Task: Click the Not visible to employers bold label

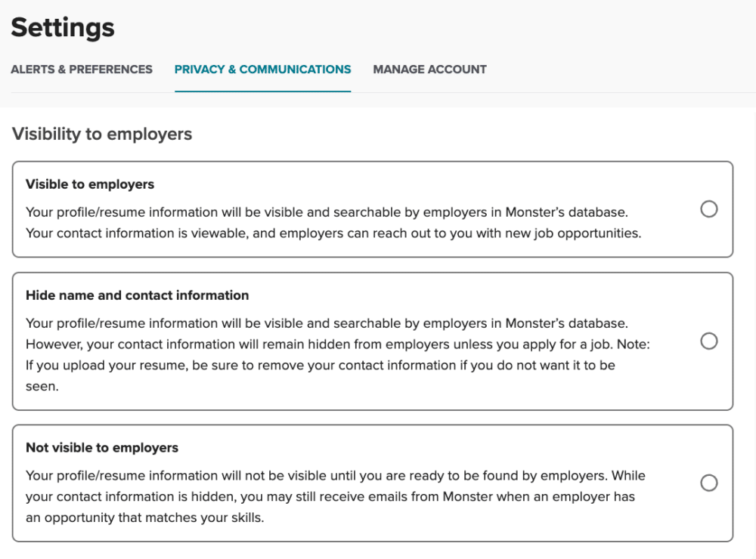Action: pos(102,447)
